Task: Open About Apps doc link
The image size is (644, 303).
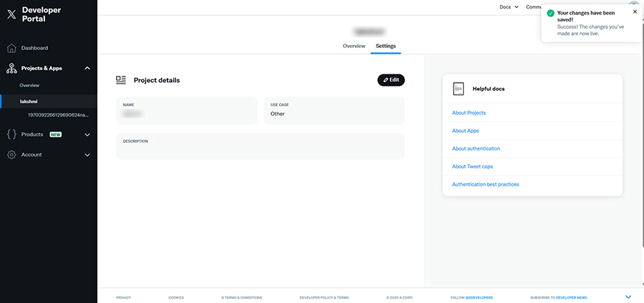Action: click(x=465, y=131)
